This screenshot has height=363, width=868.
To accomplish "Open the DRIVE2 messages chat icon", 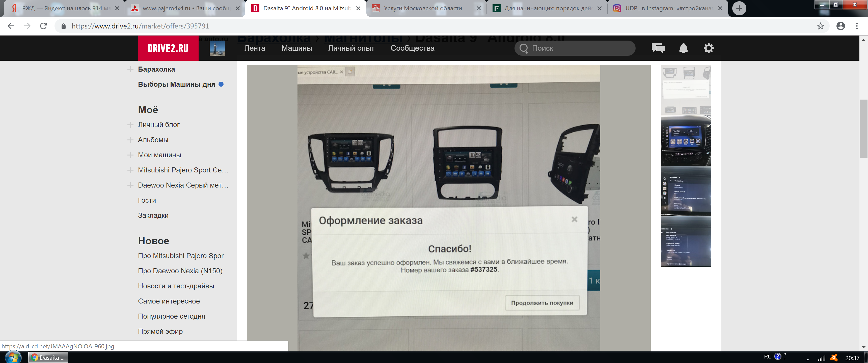I will pos(658,48).
